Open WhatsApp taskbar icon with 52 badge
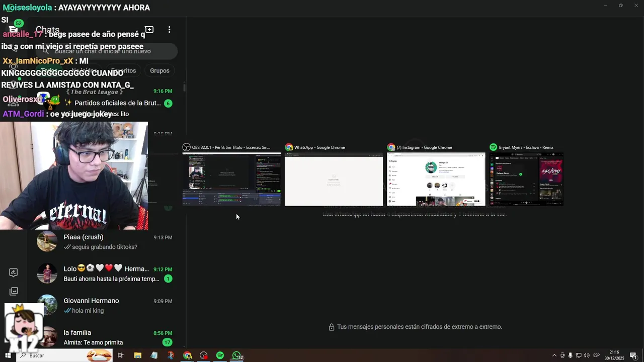Screen dimensions: 644x362 pyautogui.click(x=237, y=355)
